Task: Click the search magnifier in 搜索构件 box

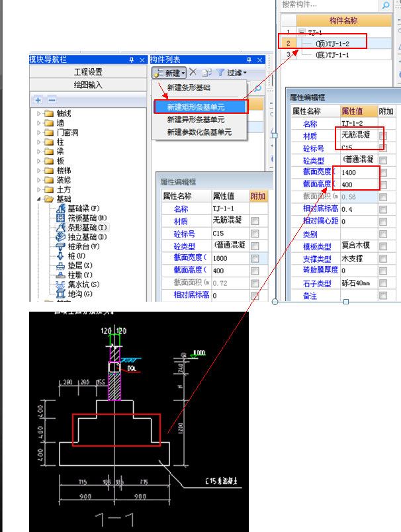Action: click(385, 5)
